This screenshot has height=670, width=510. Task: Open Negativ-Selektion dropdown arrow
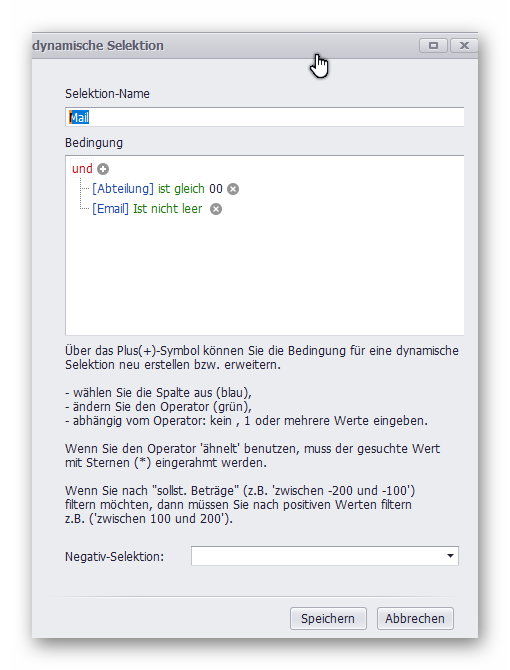(x=450, y=556)
